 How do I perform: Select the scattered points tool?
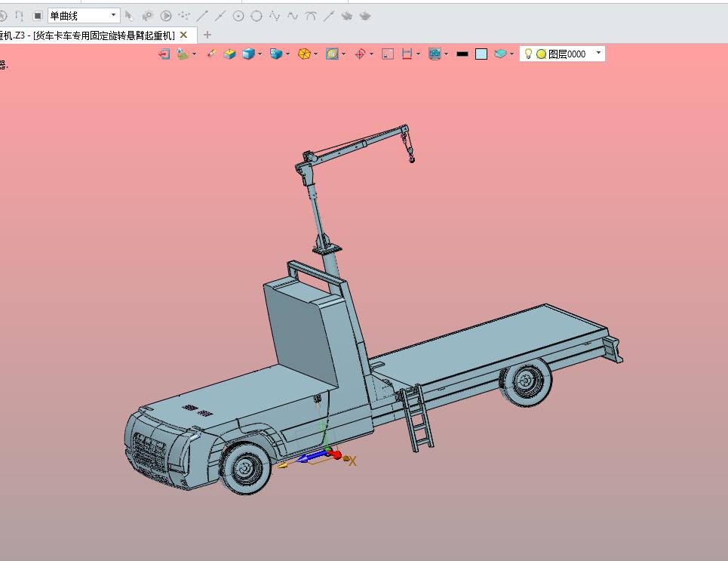click(184, 16)
